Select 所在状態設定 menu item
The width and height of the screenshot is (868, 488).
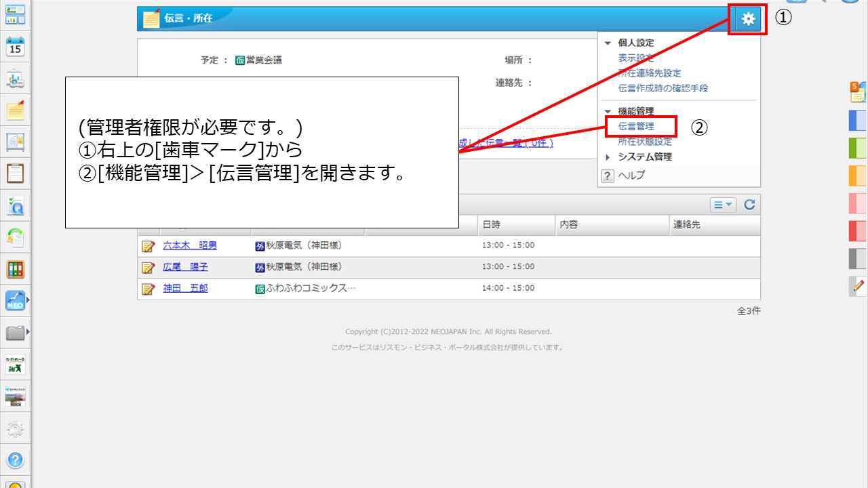[644, 142]
